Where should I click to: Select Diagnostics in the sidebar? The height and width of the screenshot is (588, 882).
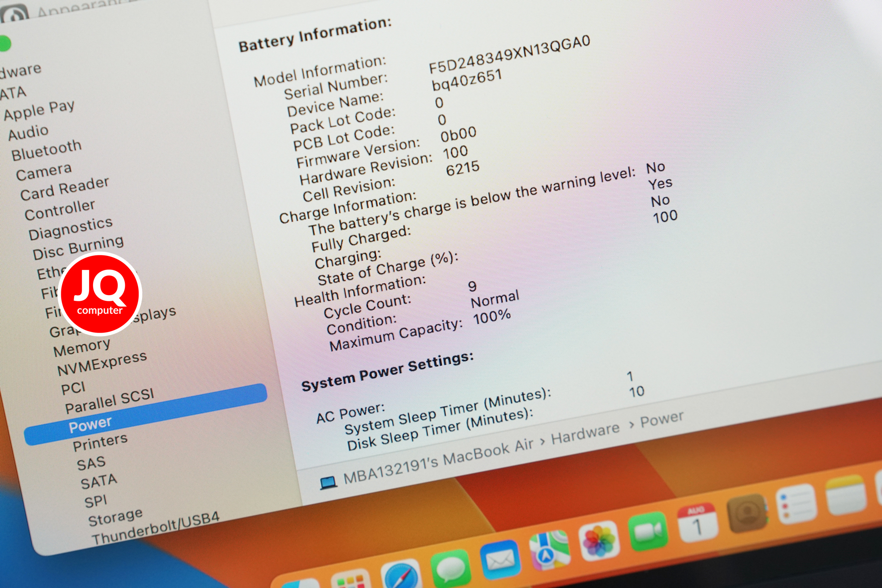tap(71, 228)
